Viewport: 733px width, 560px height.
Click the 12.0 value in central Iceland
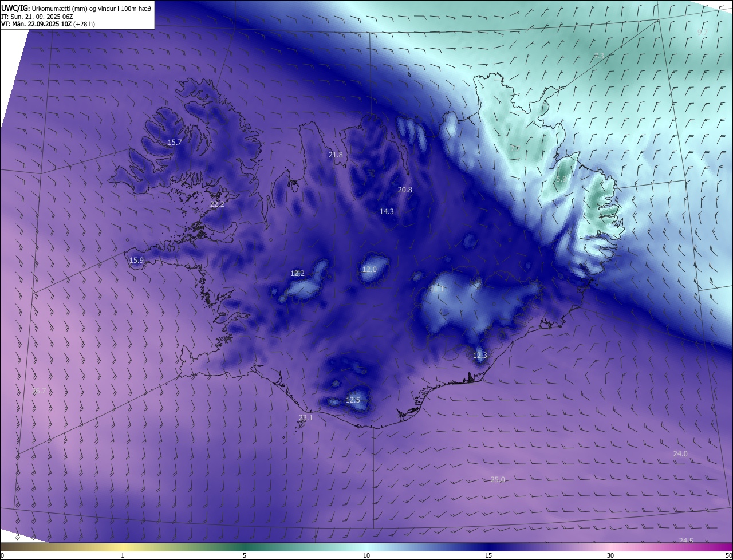coord(369,269)
